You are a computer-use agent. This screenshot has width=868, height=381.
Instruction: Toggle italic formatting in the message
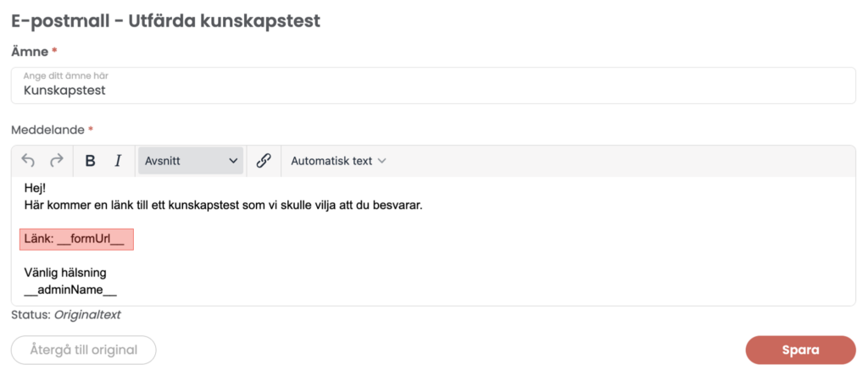(118, 161)
